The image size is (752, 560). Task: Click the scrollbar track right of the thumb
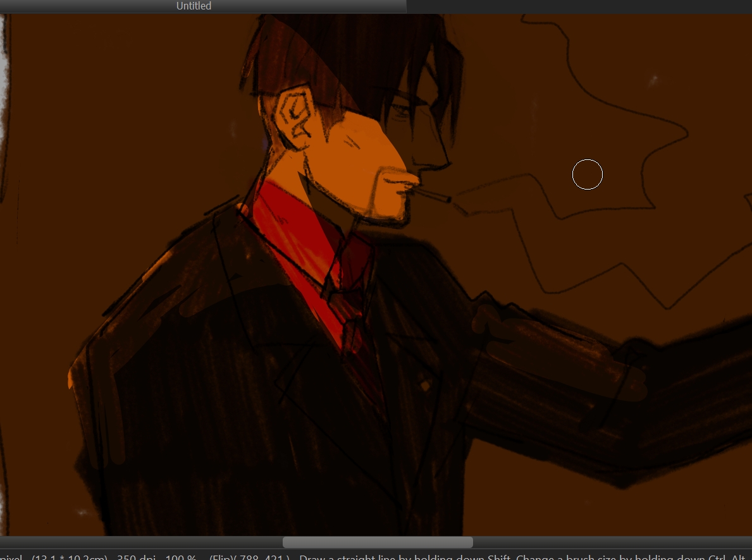point(607,542)
